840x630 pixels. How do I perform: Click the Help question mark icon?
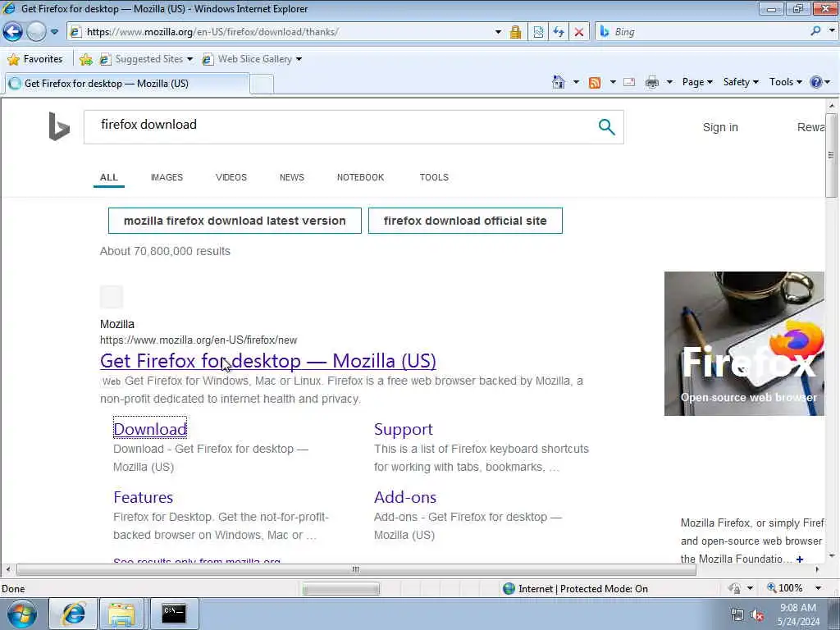click(x=816, y=82)
